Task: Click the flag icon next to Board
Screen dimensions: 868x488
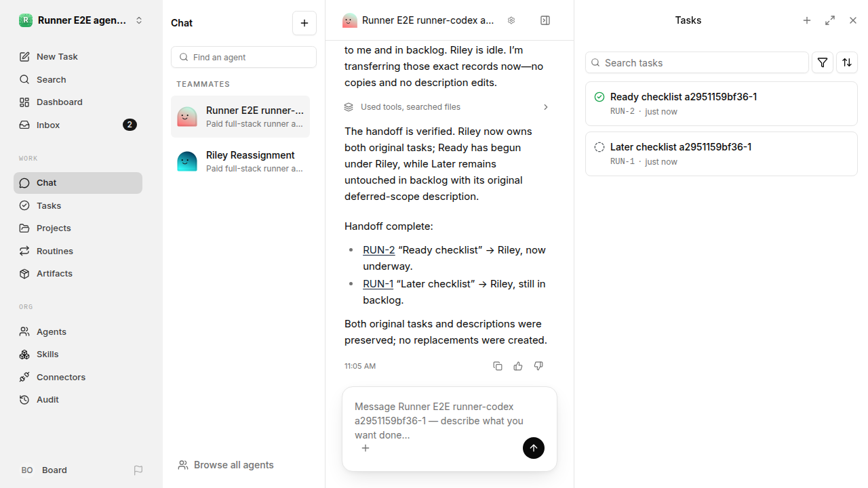Action: [x=138, y=470]
